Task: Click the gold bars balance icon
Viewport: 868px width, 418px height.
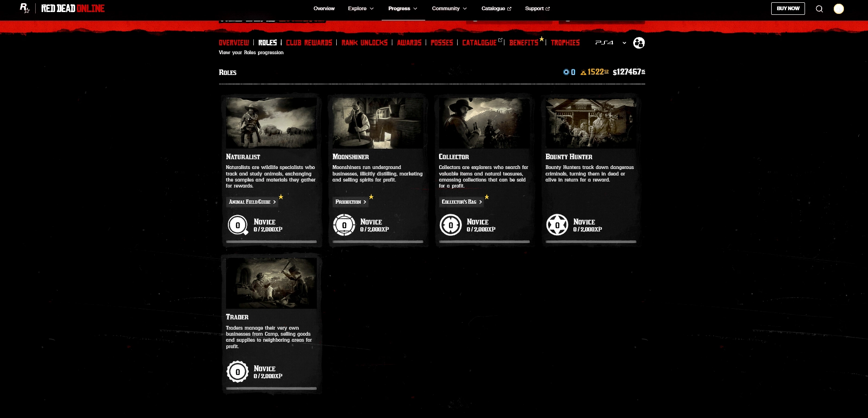Action: pyautogui.click(x=583, y=72)
